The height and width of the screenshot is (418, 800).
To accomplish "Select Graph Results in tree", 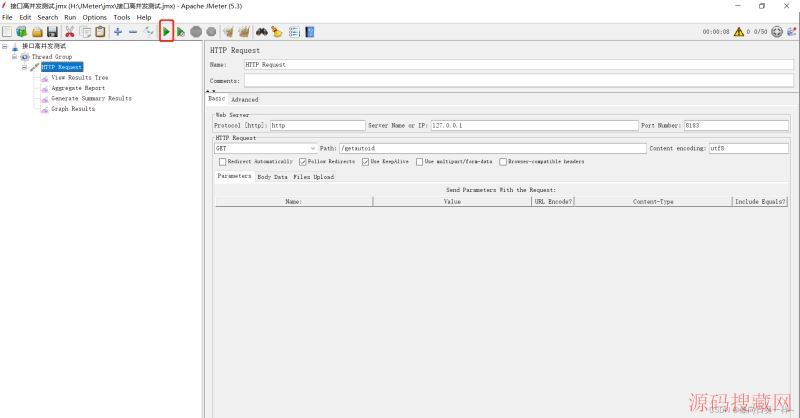I will click(73, 109).
